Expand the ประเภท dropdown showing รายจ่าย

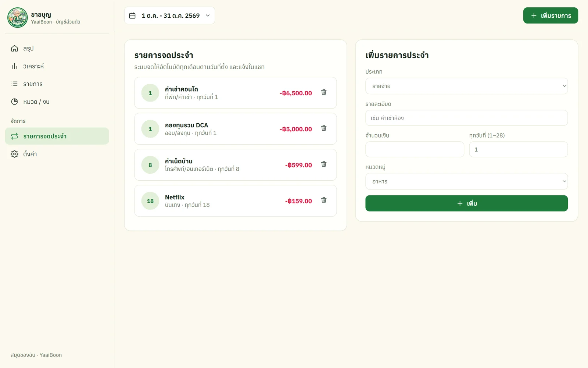466,86
